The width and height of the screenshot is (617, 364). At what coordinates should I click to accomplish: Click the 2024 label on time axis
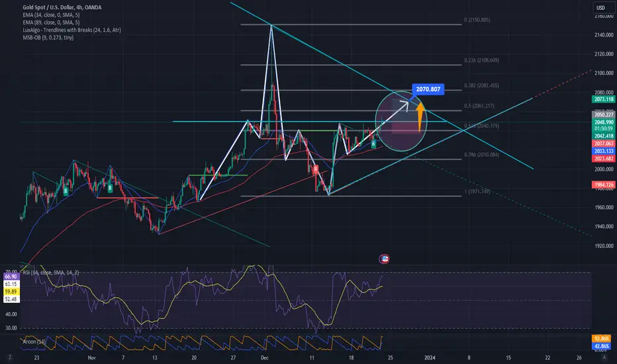430,357
